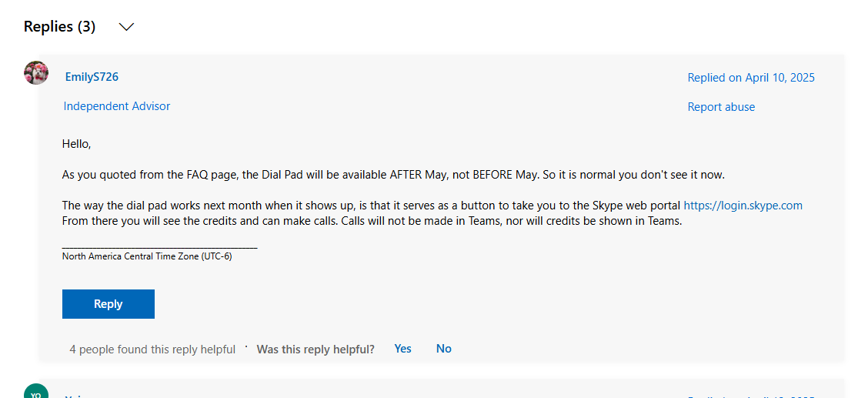Click '4 people found this reply helpful' text
Viewport: 868px width, 398px height.
click(x=152, y=350)
